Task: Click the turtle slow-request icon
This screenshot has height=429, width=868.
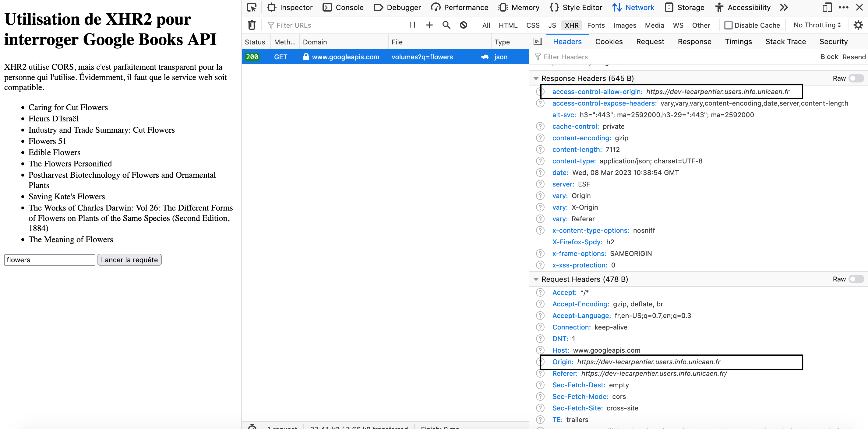Action: pos(485,57)
